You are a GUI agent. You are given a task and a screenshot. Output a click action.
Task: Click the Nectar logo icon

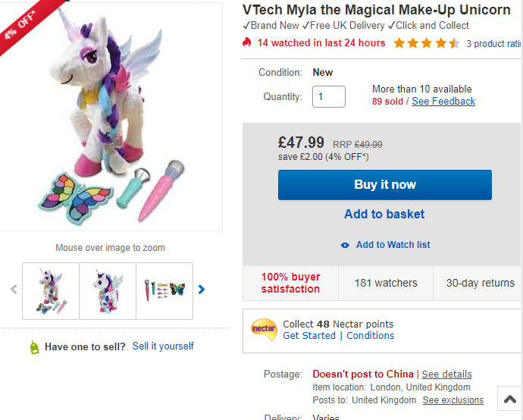pos(264,329)
